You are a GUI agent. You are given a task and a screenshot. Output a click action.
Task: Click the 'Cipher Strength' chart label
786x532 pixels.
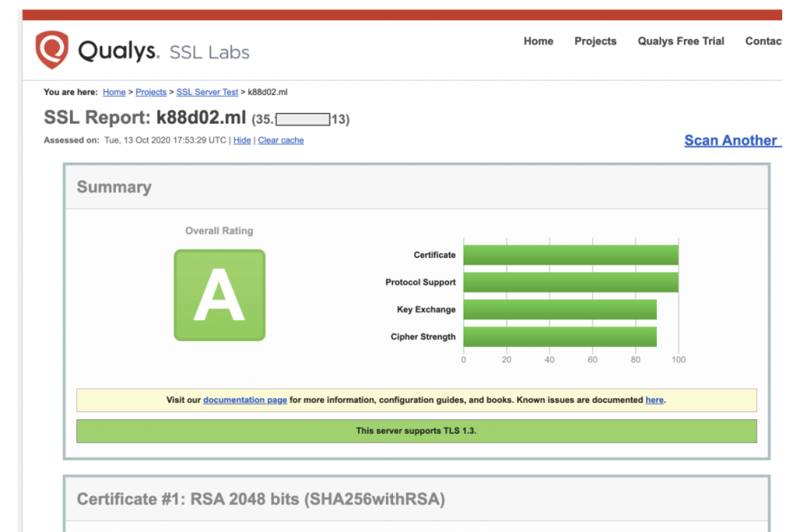coord(423,336)
